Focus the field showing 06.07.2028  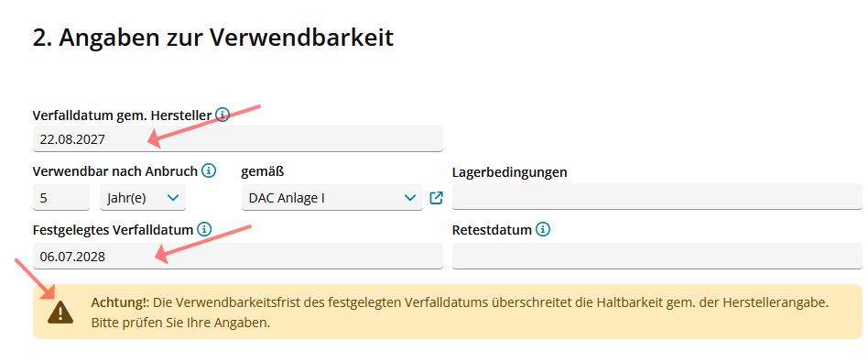[237, 257]
